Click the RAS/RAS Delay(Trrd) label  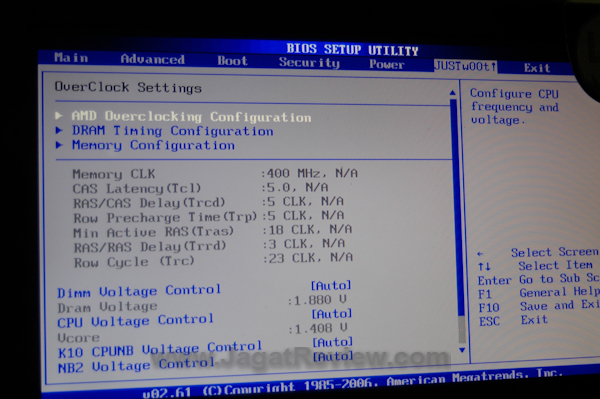pos(150,247)
